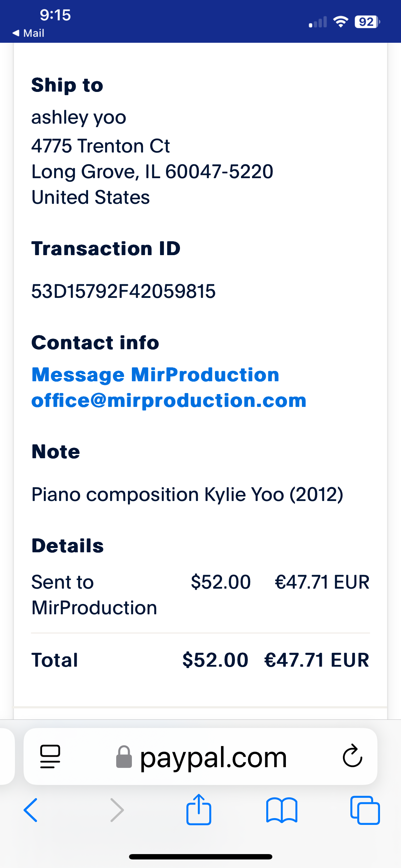Tap the Safari back arrow

pyautogui.click(x=31, y=810)
